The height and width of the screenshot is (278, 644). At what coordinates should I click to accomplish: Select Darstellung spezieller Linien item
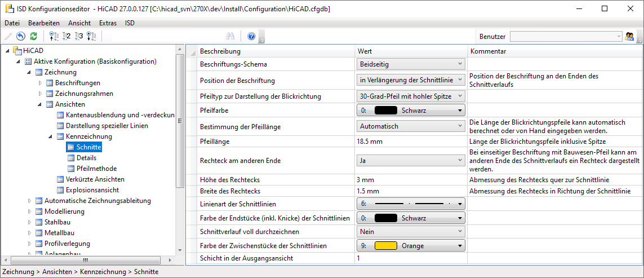click(x=107, y=126)
